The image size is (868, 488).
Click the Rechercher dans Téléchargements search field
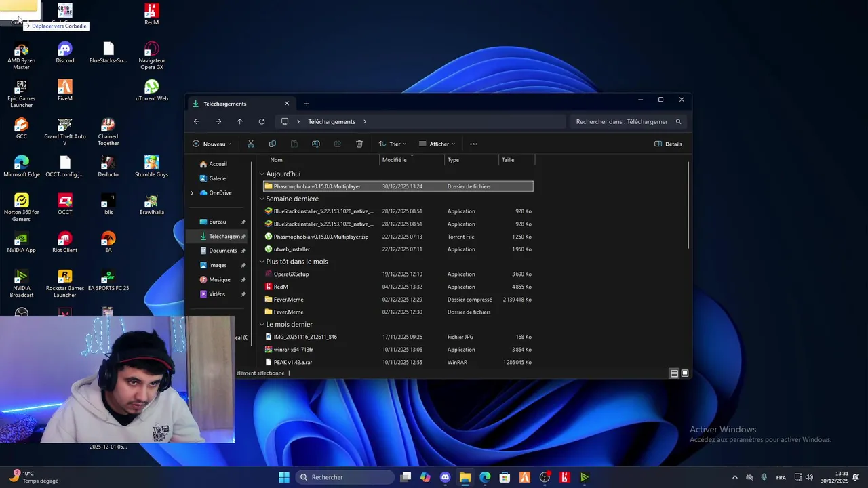[x=629, y=122]
